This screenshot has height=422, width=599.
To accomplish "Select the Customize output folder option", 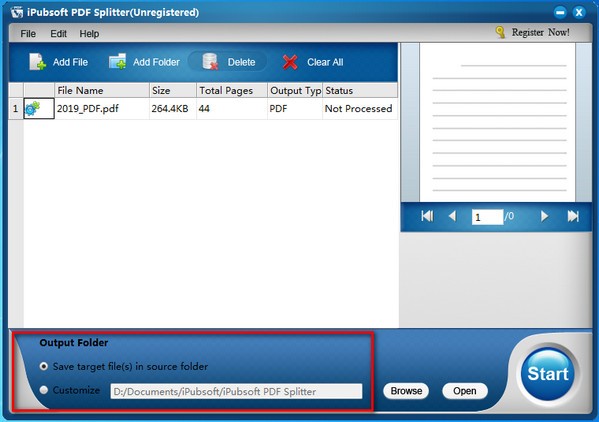I will [x=44, y=390].
